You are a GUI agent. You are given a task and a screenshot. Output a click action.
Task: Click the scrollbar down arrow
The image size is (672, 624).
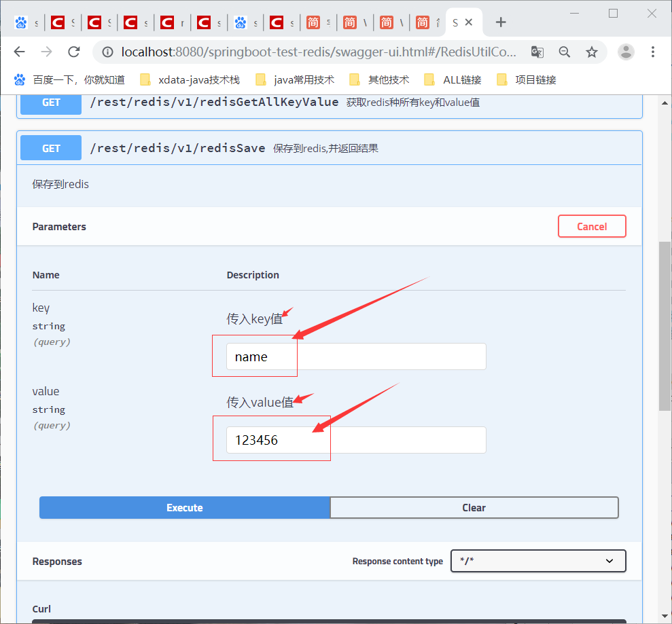point(665,616)
